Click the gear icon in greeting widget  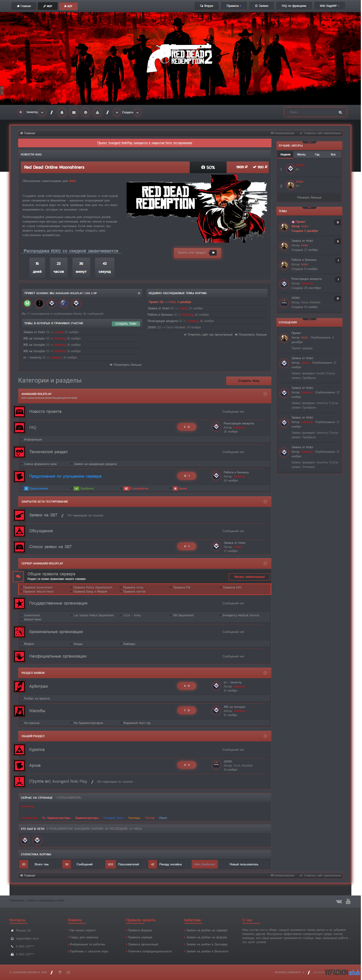[x=139, y=294]
